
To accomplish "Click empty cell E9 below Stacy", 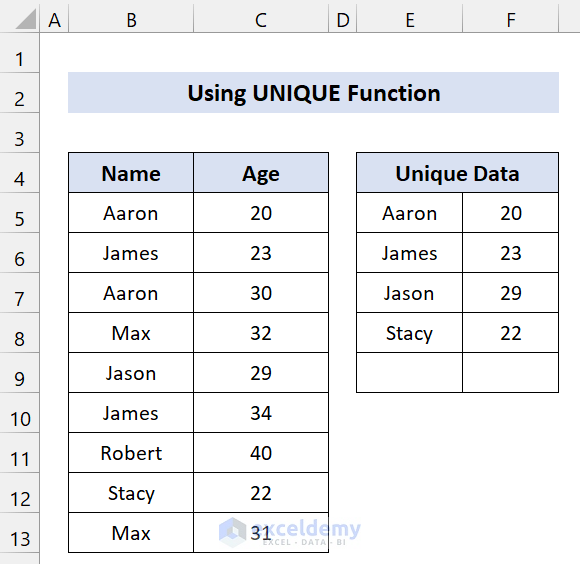I will tap(409, 373).
